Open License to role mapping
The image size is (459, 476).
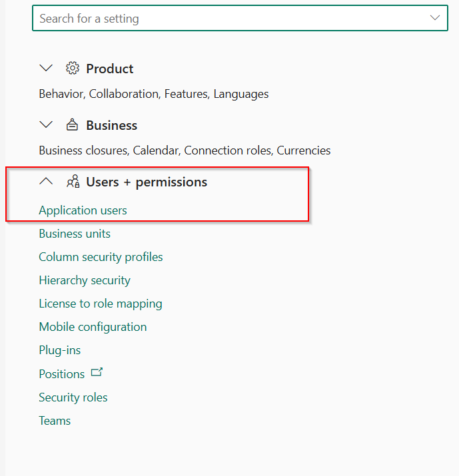(x=100, y=304)
